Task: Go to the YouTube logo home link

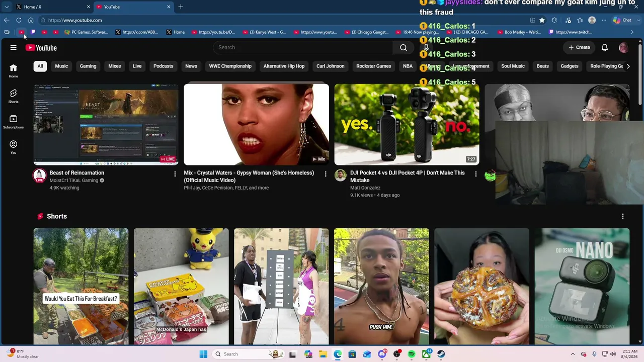Action: [41, 48]
